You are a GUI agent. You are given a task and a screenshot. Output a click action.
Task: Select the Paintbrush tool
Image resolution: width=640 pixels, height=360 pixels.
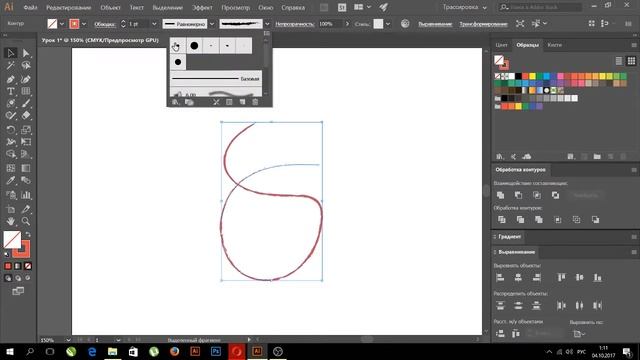26,103
